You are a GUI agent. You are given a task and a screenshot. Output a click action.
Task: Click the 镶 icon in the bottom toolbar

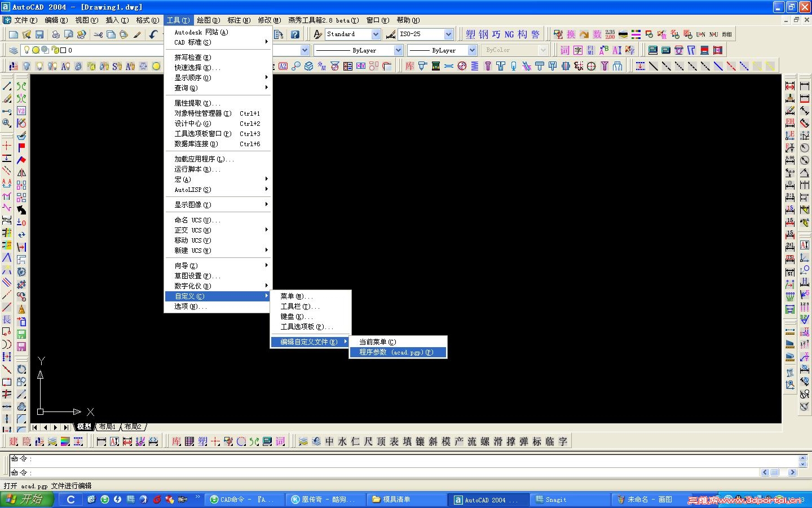tap(420, 441)
